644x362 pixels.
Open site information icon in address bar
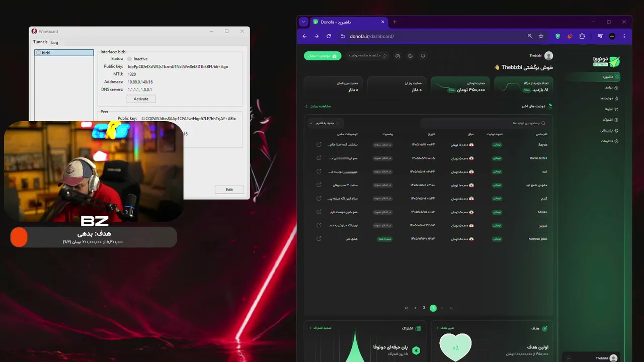click(343, 36)
